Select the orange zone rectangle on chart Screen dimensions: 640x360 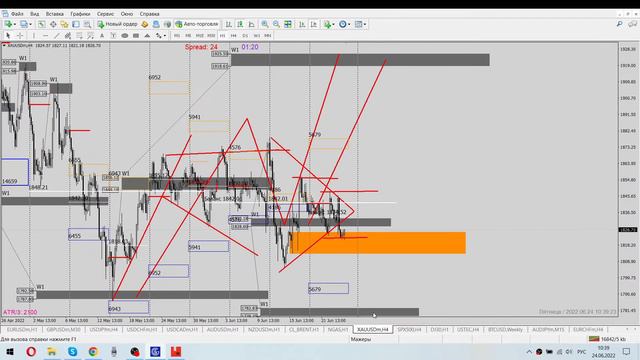[378, 243]
